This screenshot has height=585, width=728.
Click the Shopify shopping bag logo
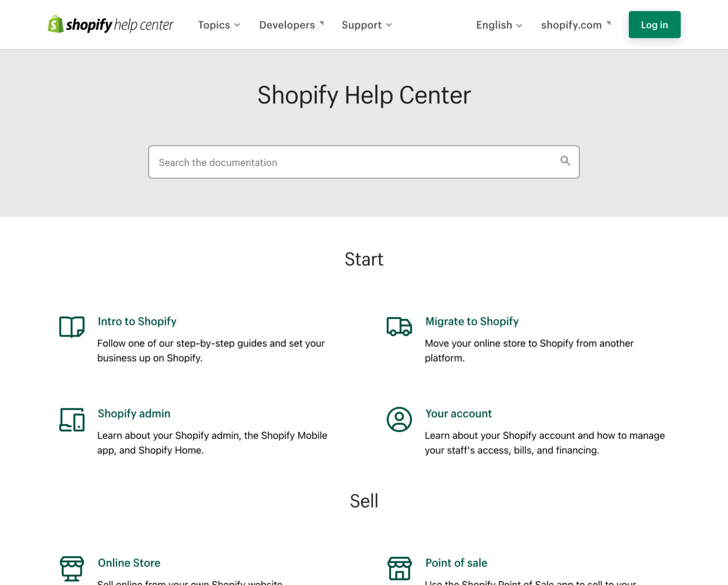pos(55,24)
